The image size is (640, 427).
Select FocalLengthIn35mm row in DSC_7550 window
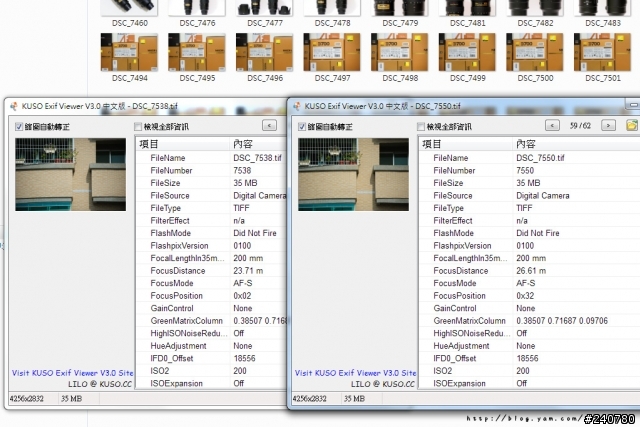(529, 258)
